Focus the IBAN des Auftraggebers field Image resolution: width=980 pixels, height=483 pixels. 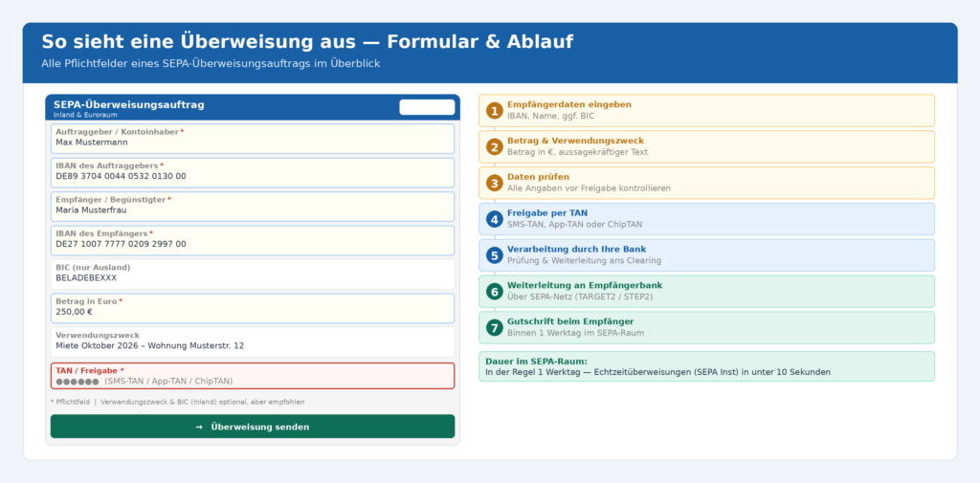253,172
